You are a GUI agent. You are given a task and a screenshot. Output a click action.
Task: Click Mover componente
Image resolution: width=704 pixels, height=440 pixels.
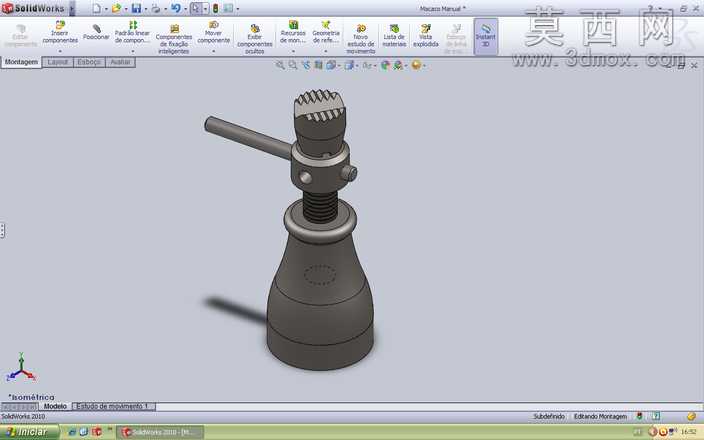[x=214, y=32]
